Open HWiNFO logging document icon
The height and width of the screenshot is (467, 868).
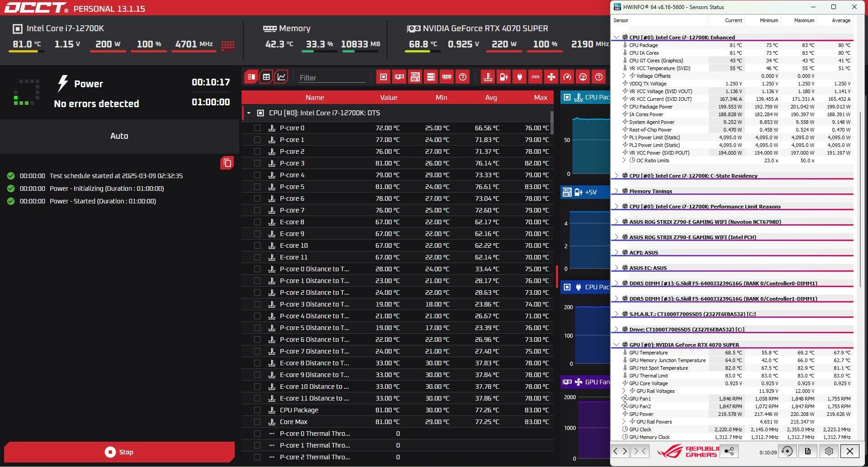(x=808, y=451)
